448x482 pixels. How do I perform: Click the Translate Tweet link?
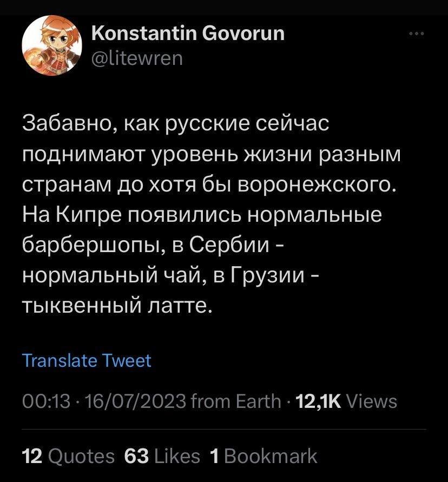(x=87, y=361)
